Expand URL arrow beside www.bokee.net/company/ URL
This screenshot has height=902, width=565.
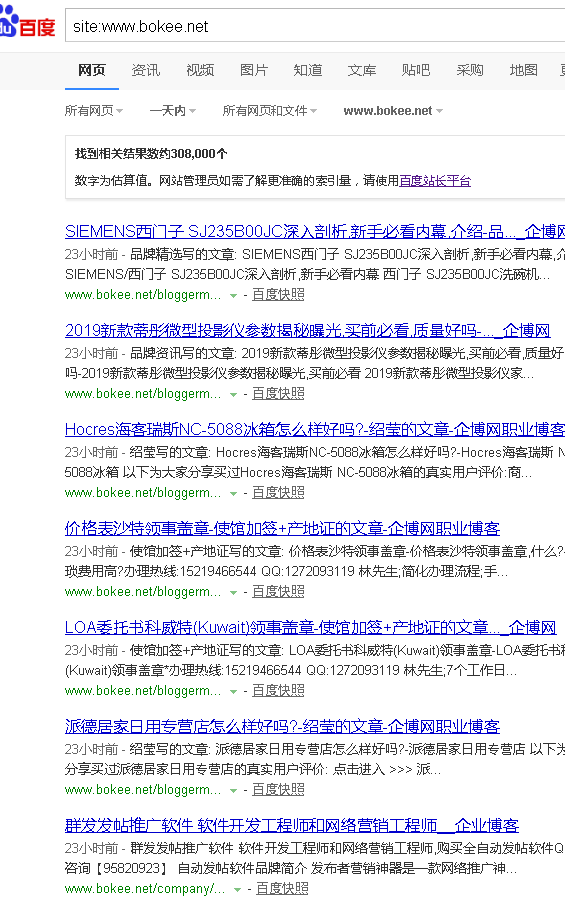(237, 889)
